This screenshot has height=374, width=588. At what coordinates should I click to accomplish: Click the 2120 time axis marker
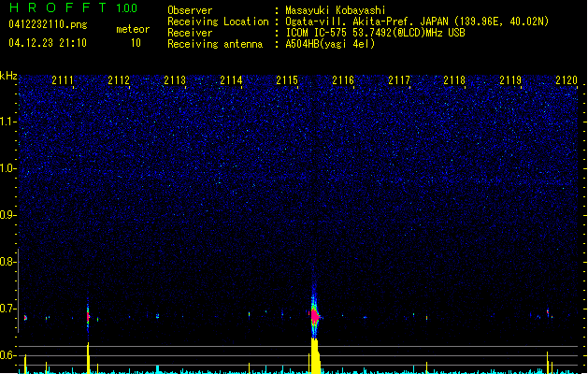click(566, 80)
